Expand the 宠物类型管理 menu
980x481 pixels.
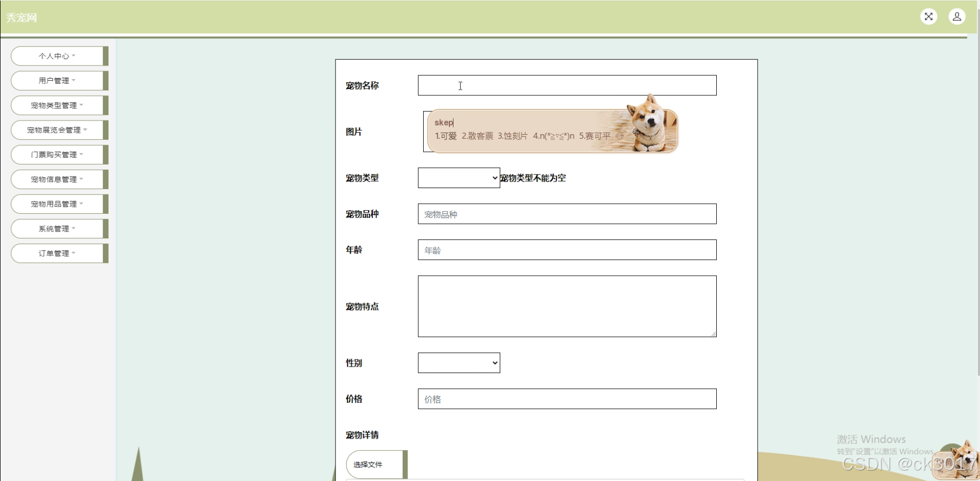tap(59, 105)
